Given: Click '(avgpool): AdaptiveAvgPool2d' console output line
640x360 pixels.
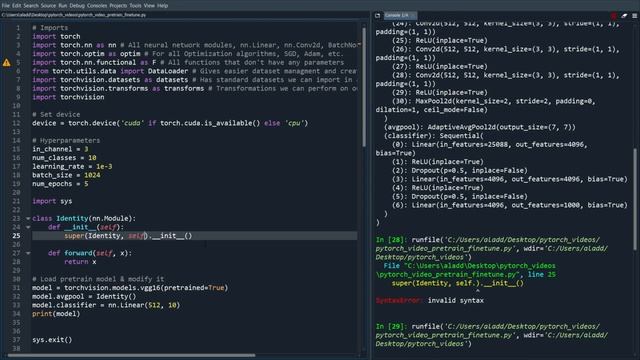Looking at the screenshot, I should pos(480,127).
